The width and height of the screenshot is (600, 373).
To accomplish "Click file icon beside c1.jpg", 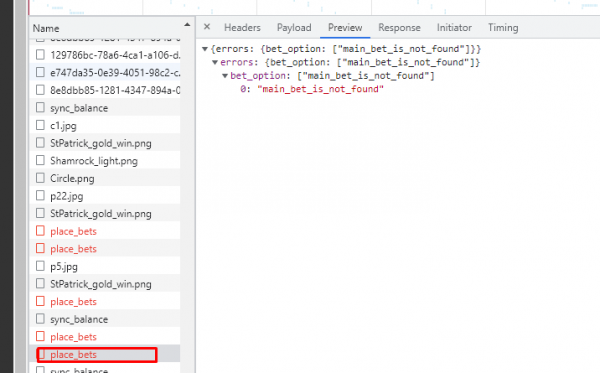I will [x=40, y=125].
